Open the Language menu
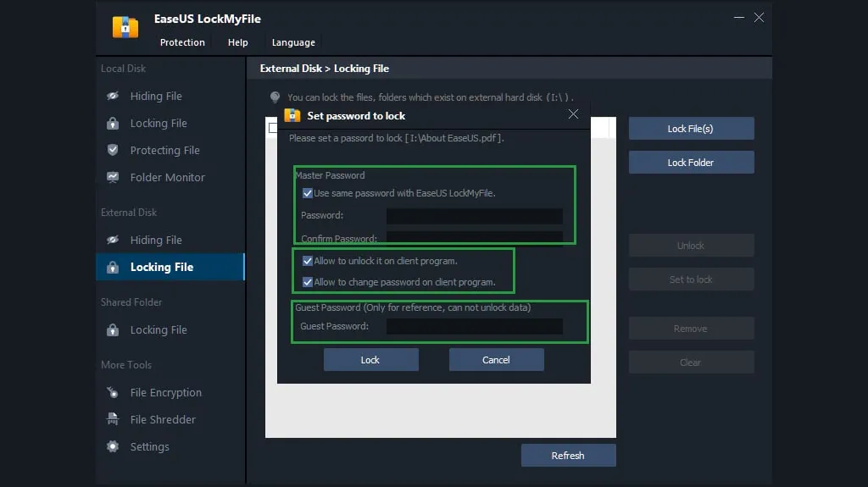The height and width of the screenshot is (487, 868). click(293, 42)
